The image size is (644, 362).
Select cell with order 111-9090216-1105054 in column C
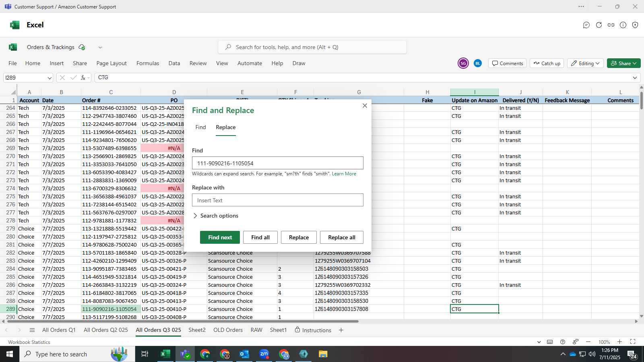tap(111, 309)
